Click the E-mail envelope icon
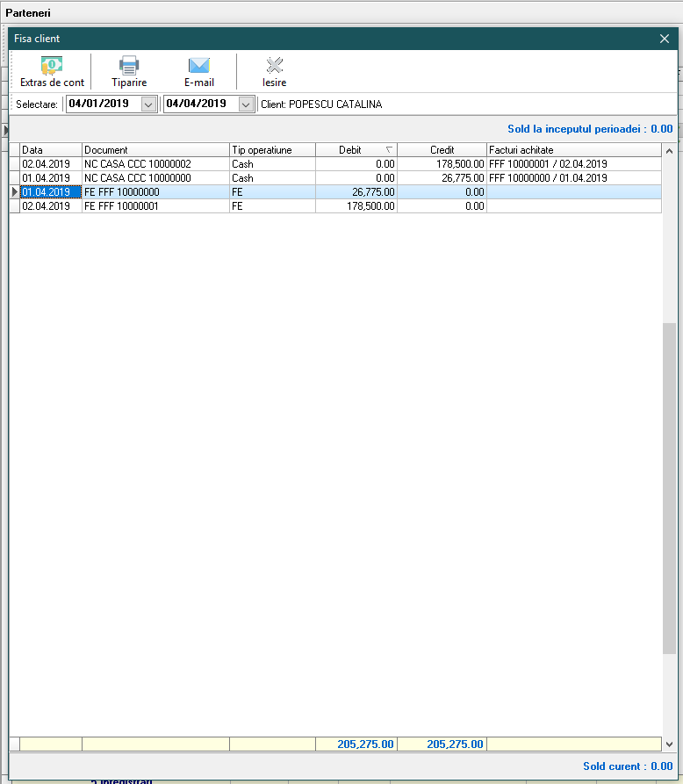Screen dimensions: 683x784 [199, 66]
